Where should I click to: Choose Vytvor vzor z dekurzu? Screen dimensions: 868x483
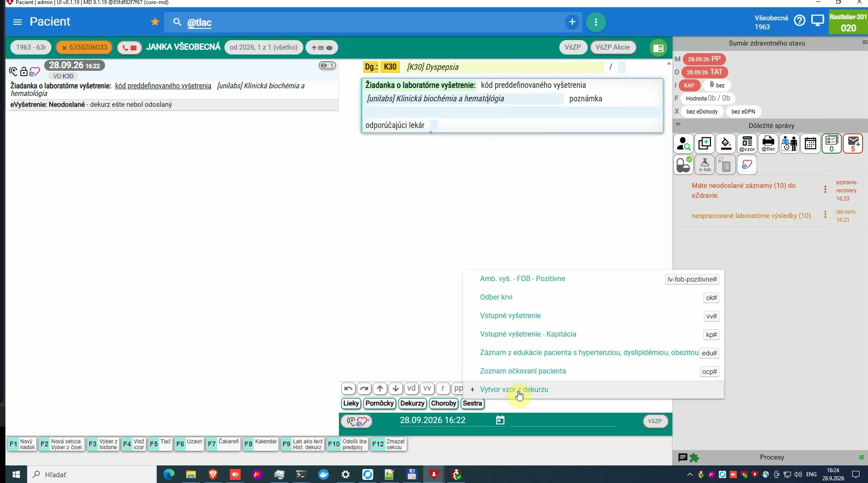tap(593, 390)
